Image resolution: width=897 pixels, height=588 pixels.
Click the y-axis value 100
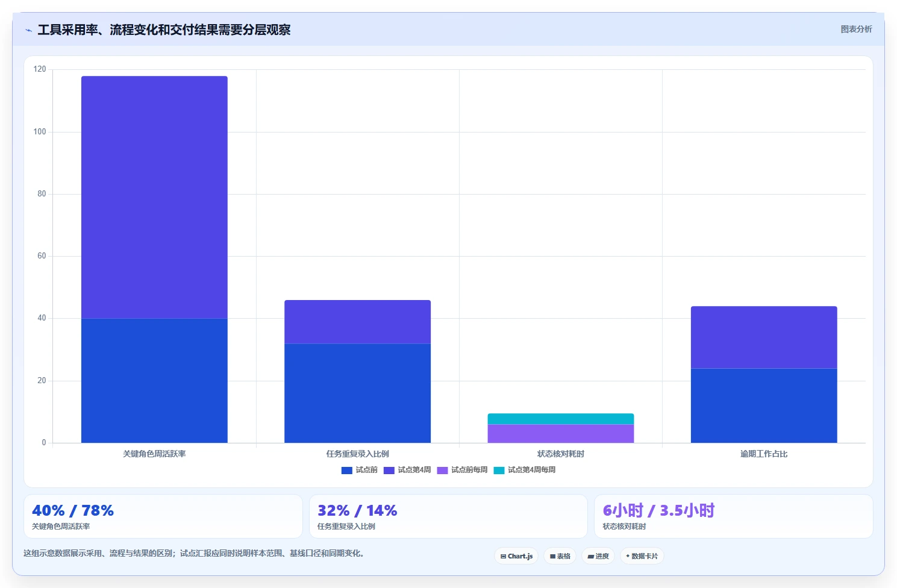click(40, 131)
